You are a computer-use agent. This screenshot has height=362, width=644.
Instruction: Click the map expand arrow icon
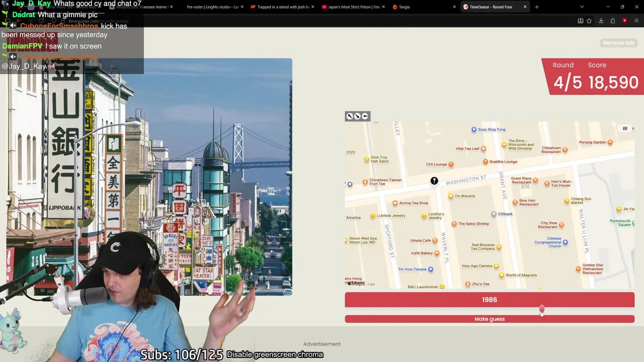point(350,116)
